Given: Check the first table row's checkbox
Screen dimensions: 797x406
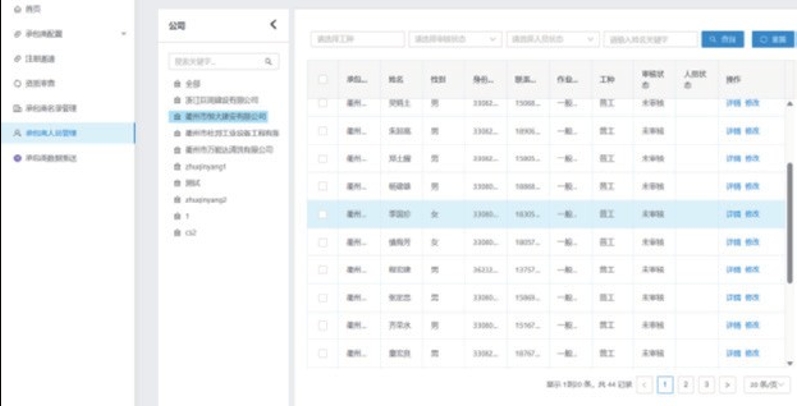Looking at the screenshot, I should tap(322, 103).
